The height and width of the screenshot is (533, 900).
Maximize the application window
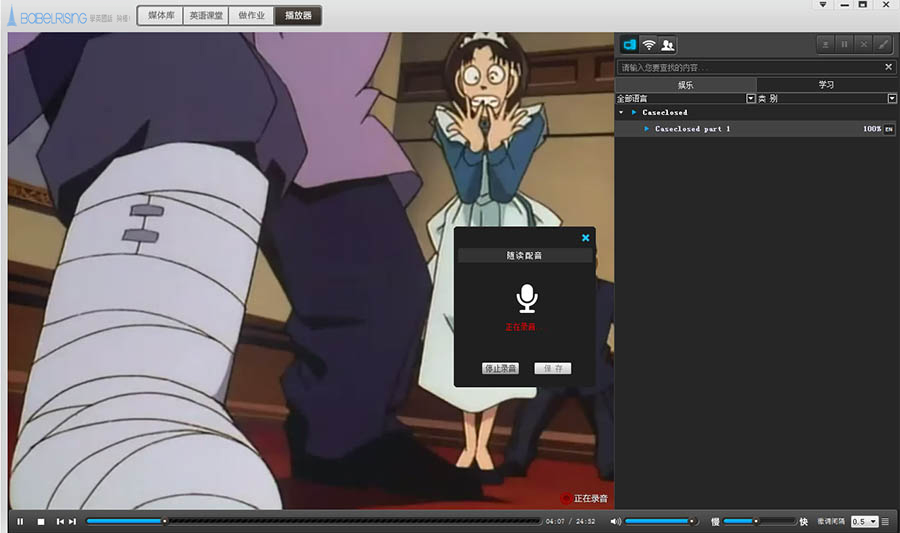click(863, 5)
